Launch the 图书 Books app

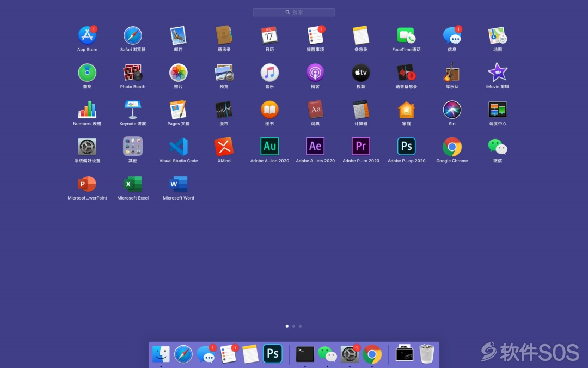coord(269,110)
